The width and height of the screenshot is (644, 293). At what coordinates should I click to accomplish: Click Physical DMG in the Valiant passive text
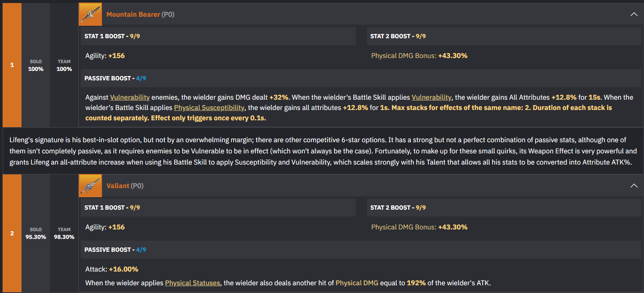(357, 283)
